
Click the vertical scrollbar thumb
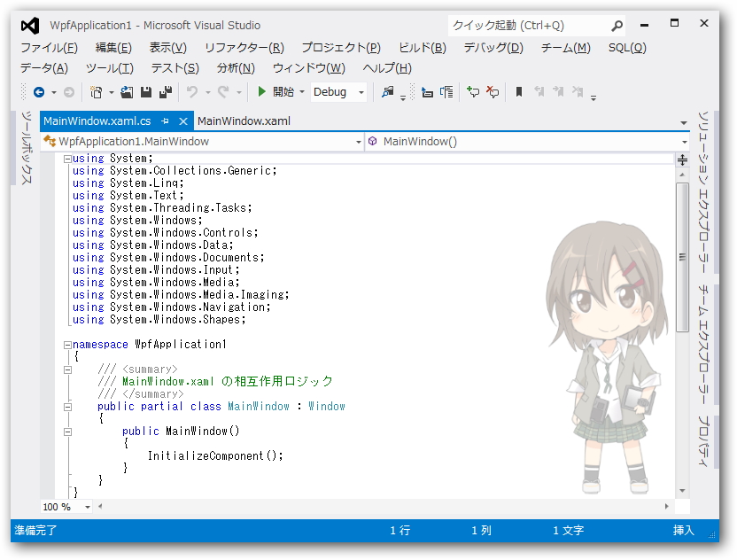[682, 258]
